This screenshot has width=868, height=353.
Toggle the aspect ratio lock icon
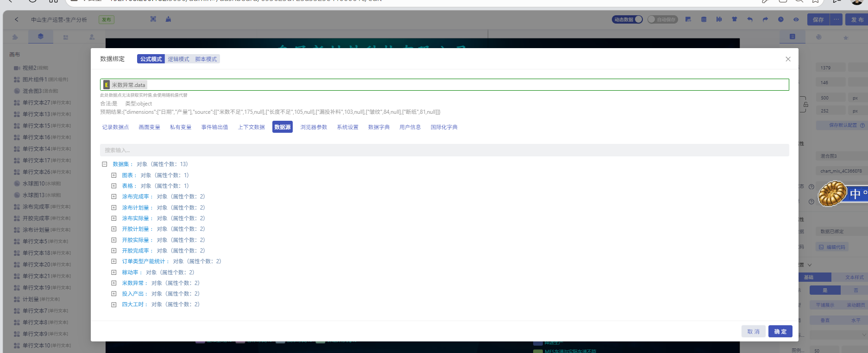pyautogui.click(x=806, y=105)
